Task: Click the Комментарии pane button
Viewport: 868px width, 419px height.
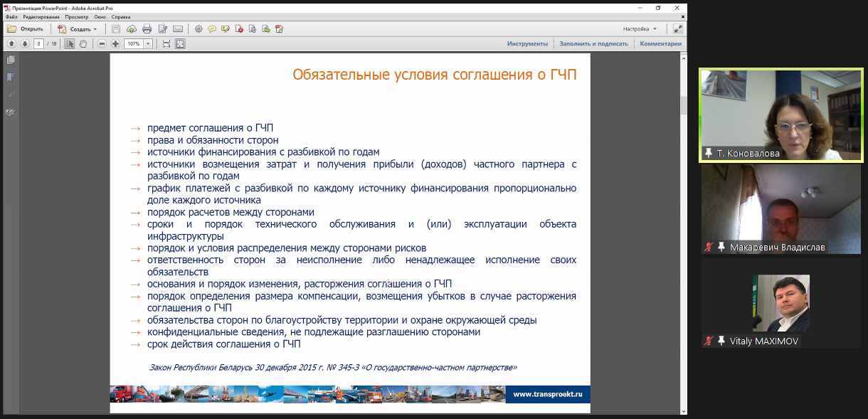Action: point(660,44)
